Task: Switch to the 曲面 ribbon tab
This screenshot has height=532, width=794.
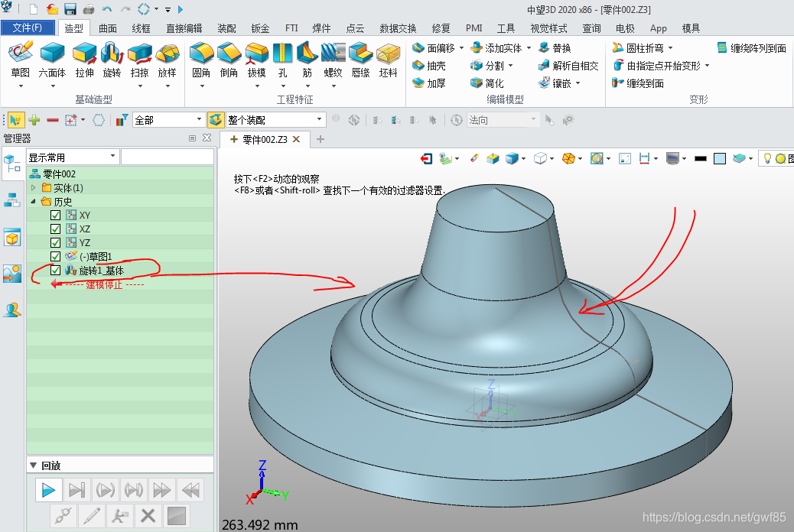Action: point(108,28)
